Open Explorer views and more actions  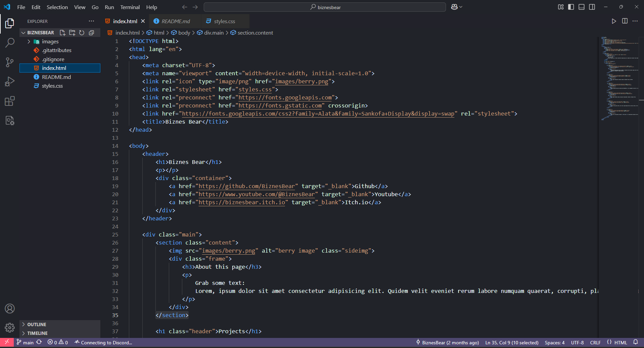pos(91,21)
